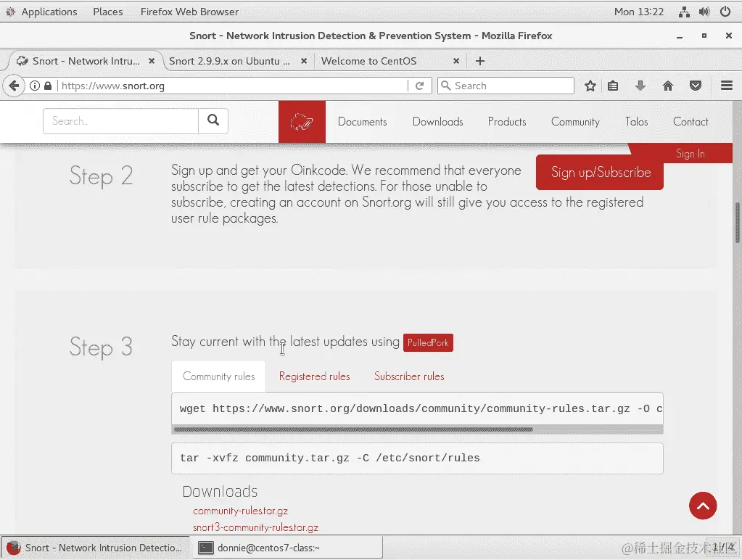This screenshot has width=742, height=560.
Task: Open the clock Mon 13:22 in the top panel
Action: (x=639, y=12)
